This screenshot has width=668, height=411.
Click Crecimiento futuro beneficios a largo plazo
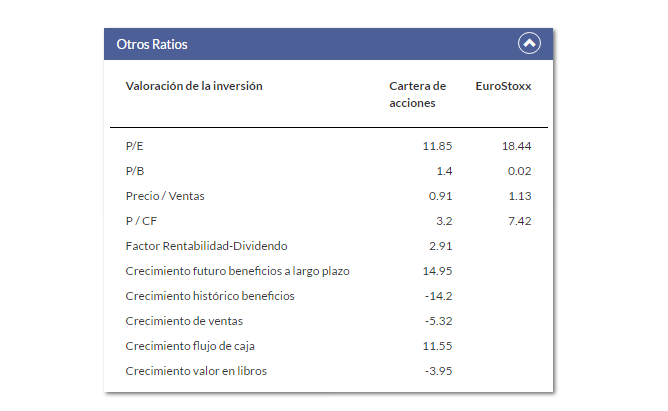(237, 271)
